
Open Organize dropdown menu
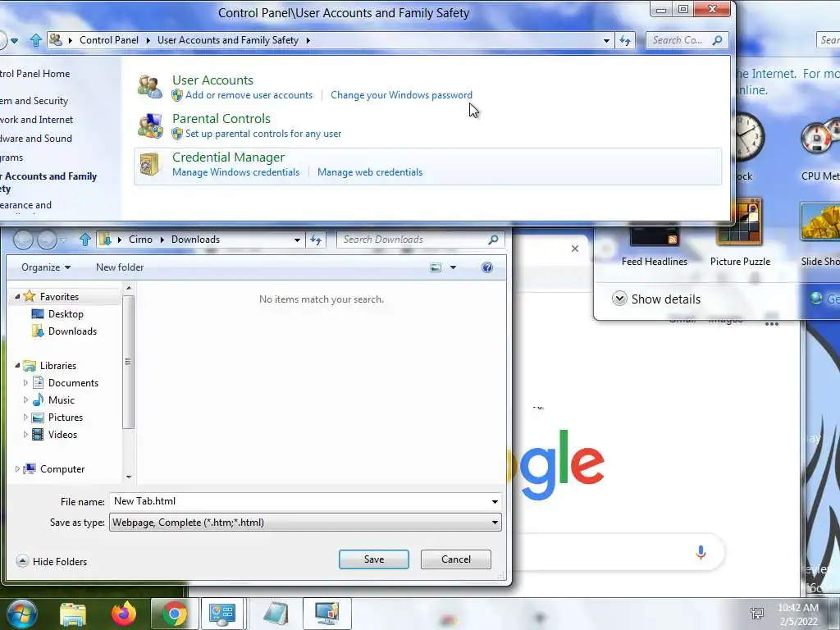[x=46, y=267]
